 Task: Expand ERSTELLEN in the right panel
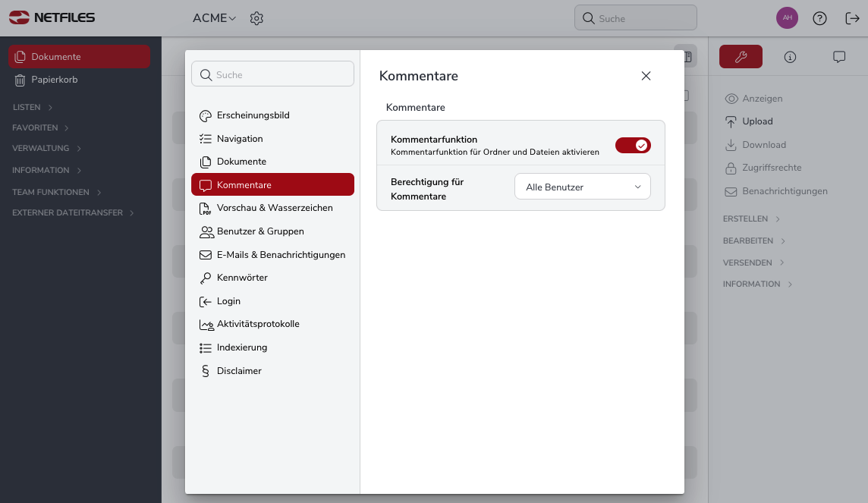[x=751, y=219]
